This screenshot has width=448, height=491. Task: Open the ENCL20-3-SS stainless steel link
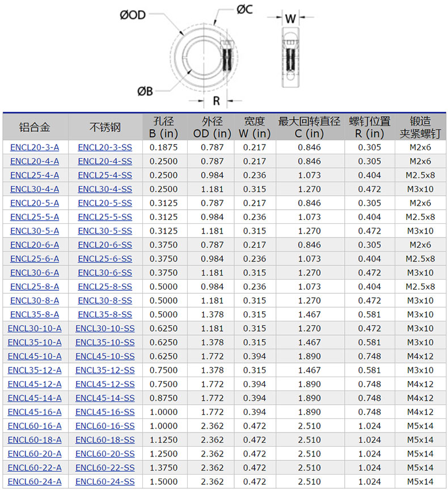point(105,147)
